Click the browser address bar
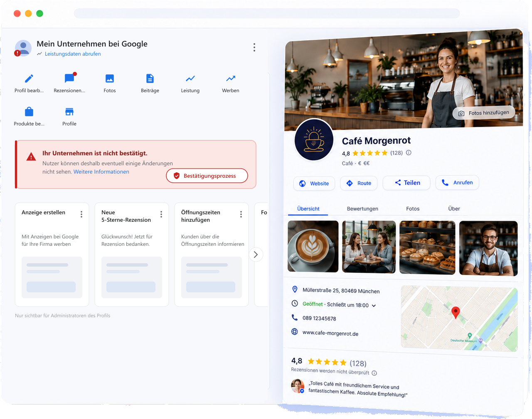This screenshot has height=419, width=532. click(267, 13)
